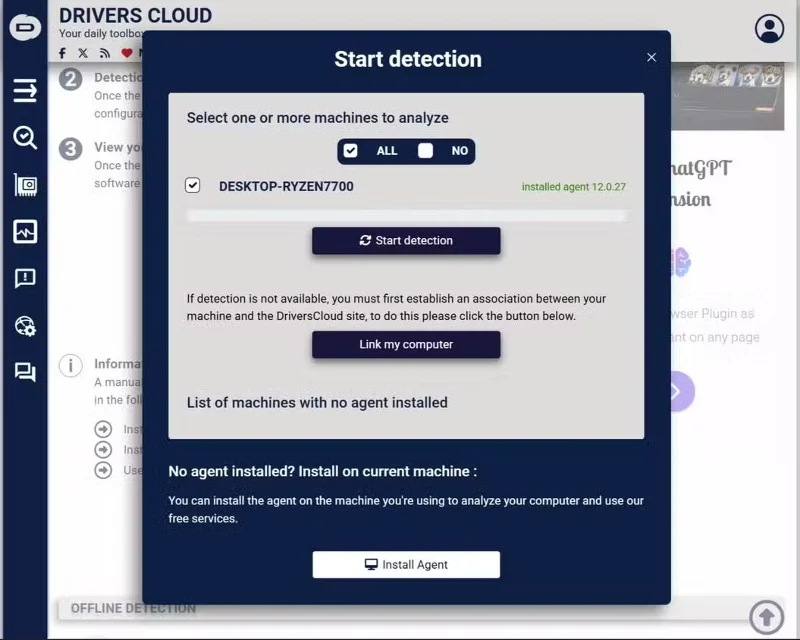Image resolution: width=800 pixels, height=640 pixels.
Task: Open the user account profile icon
Action: [769, 28]
